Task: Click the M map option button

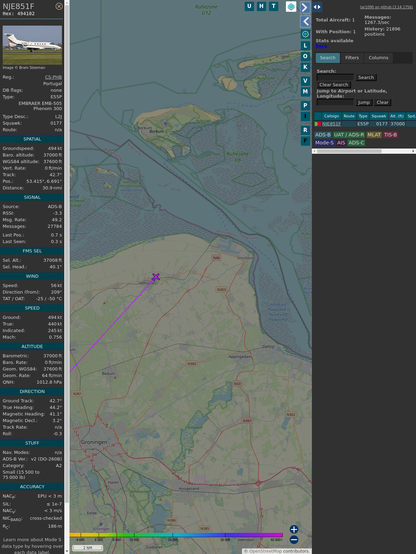Action: (x=305, y=92)
